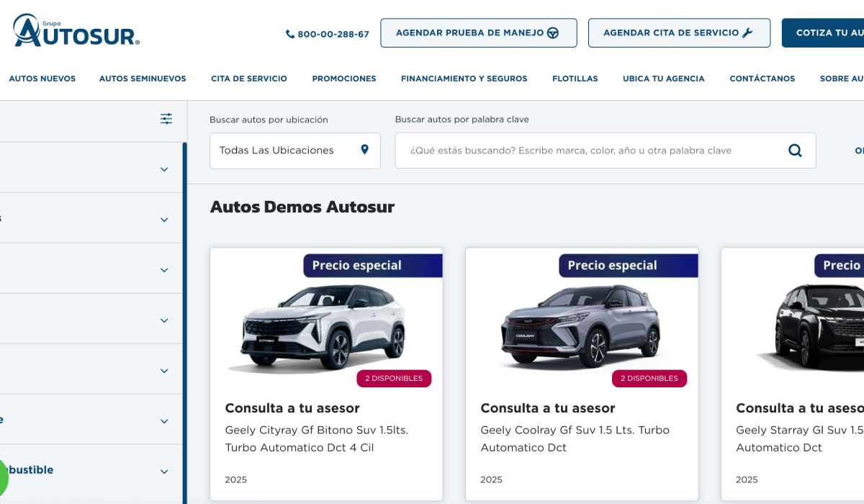Expand the fourth sidebar filter chevron
The height and width of the screenshot is (504, 864).
(x=164, y=320)
